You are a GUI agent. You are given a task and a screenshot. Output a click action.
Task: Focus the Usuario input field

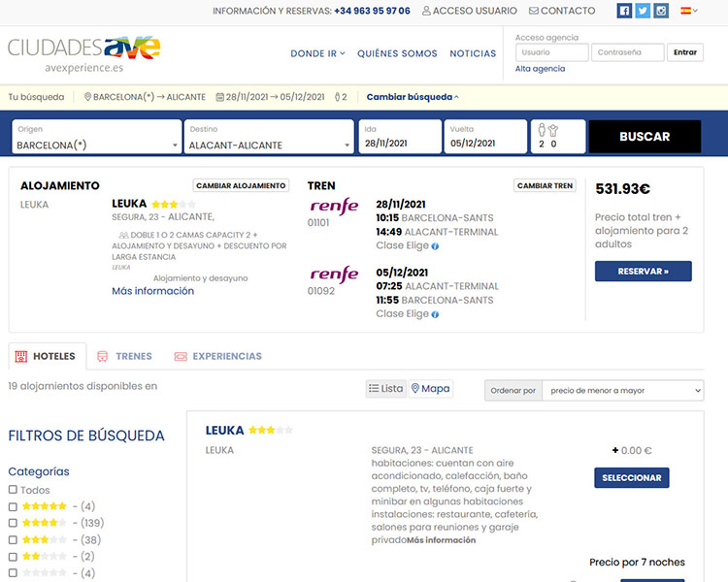point(552,52)
